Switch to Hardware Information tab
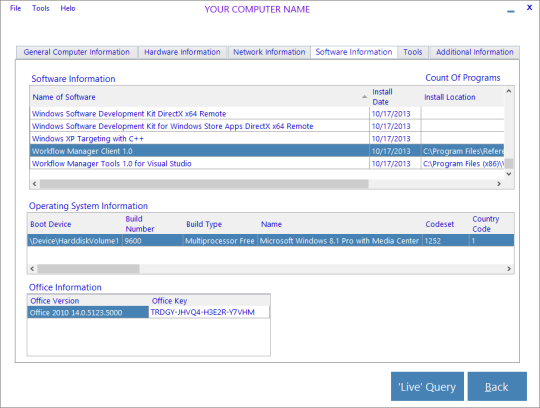The width and height of the screenshot is (540, 408). point(182,52)
